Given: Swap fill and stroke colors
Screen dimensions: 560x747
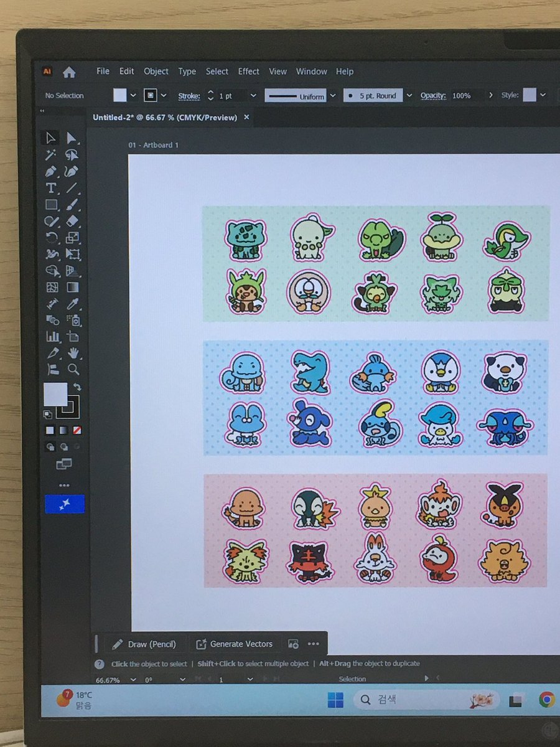Looking at the screenshot, I should tap(77, 387).
